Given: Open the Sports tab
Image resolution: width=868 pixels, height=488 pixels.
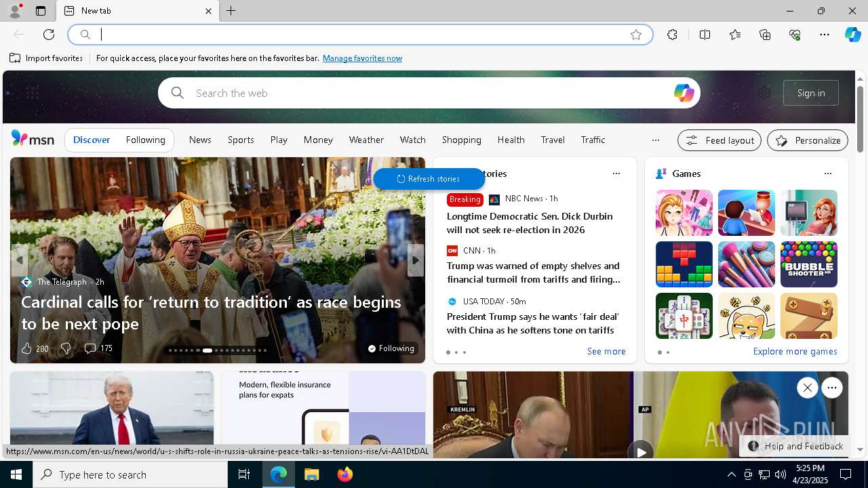Looking at the screenshot, I should pos(241,140).
